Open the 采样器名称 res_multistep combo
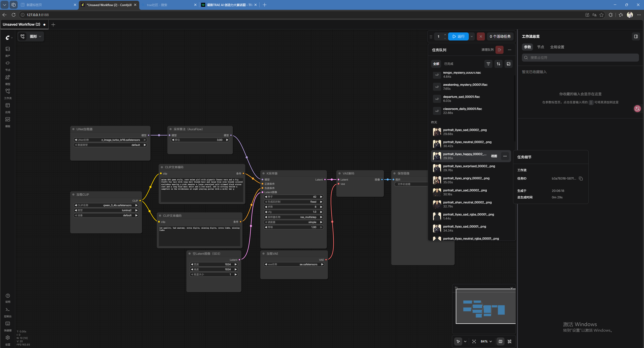This screenshot has height=348, width=644. 294,217
